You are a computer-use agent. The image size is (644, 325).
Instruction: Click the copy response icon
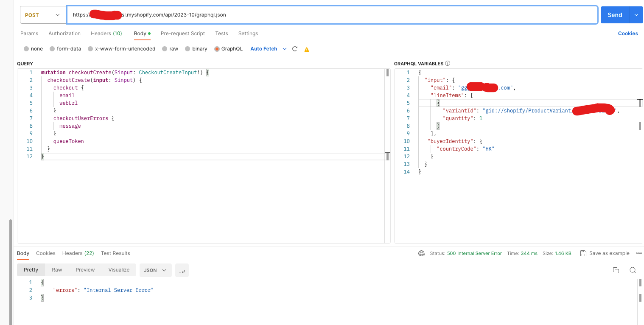616,270
